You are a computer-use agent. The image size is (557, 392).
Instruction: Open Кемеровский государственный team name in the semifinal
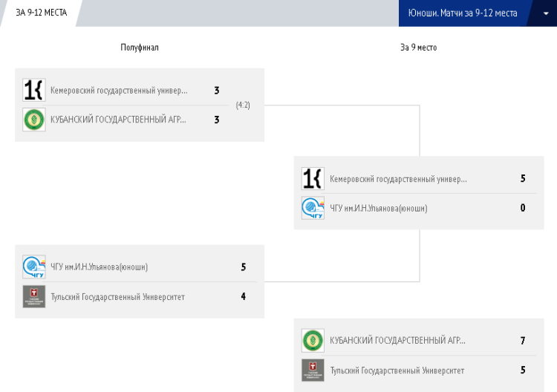click(x=119, y=91)
